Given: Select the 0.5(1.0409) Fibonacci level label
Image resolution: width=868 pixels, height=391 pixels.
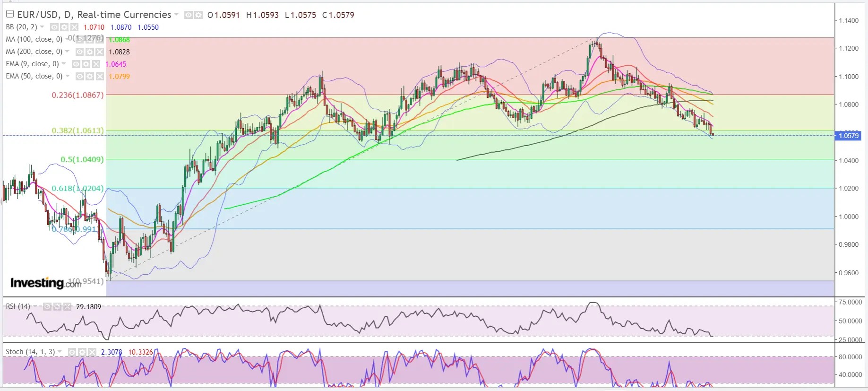Looking at the screenshot, I should tap(82, 159).
